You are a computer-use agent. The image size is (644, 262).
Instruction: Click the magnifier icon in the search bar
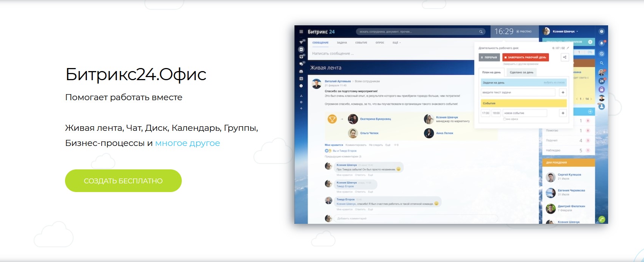(x=481, y=32)
